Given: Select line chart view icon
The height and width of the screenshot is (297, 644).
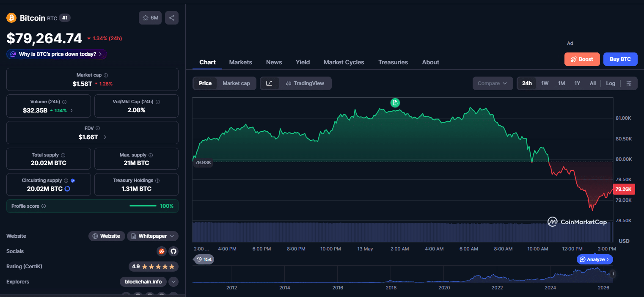Looking at the screenshot, I should point(270,83).
